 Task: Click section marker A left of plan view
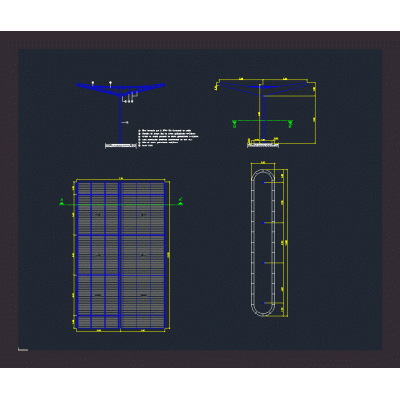tap(61, 202)
